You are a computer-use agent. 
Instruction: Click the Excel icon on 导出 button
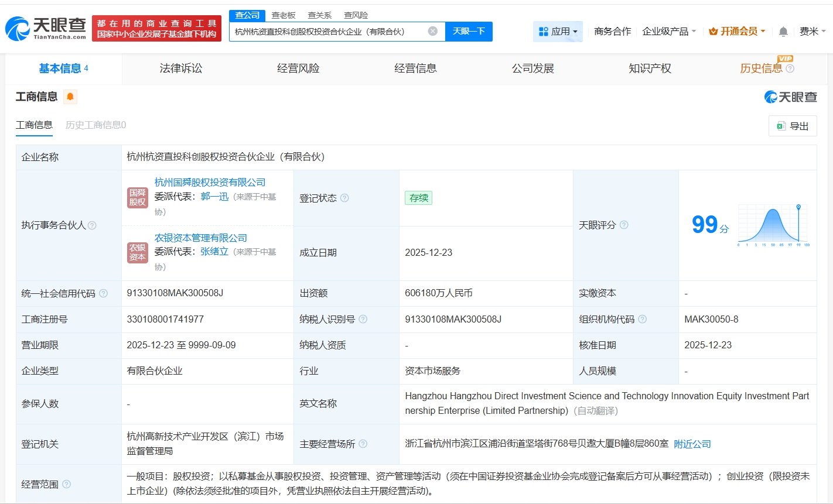click(780, 125)
